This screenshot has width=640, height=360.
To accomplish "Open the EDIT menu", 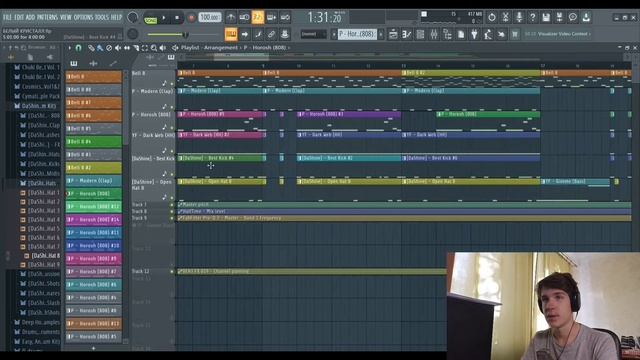I will (x=19, y=18).
